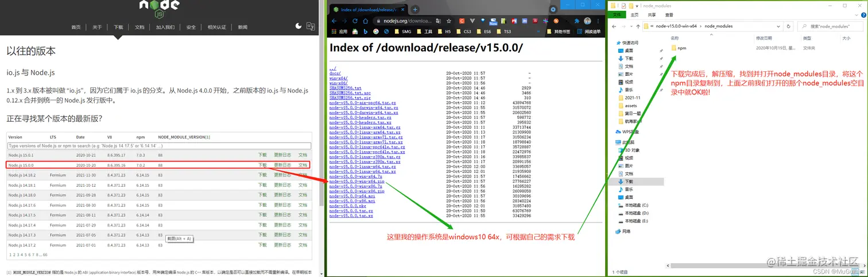
Task: Open the 查看 tab in Explorer ribbon
Action: coord(669,14)
